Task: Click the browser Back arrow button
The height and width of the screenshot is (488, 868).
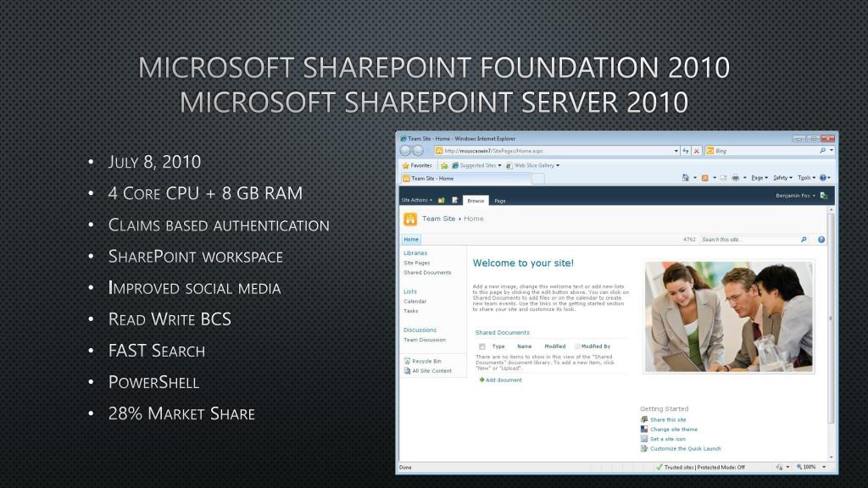Action: pos(405,151)
